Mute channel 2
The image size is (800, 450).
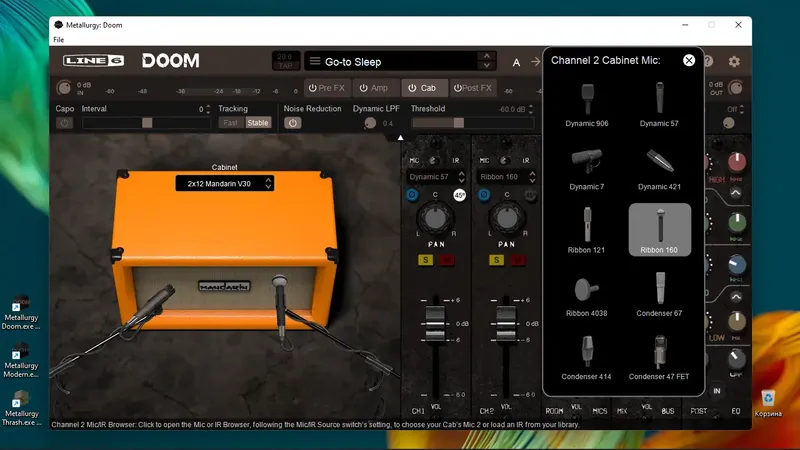coord(517,260)
